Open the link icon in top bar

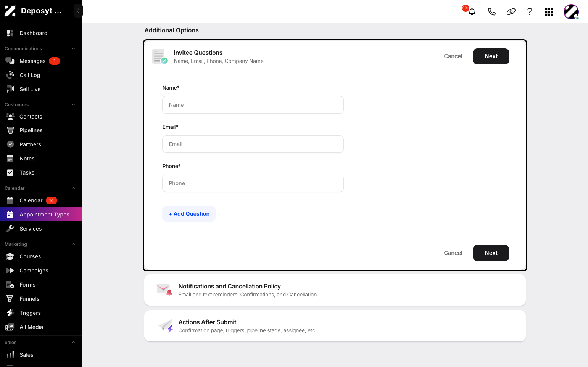[x=511, y=12]
